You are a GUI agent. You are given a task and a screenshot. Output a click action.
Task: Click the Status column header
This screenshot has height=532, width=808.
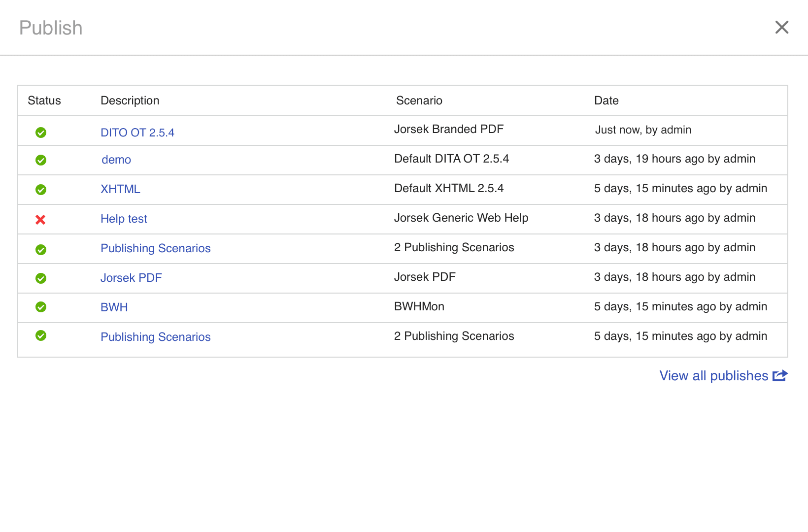(x=44, y=100)
